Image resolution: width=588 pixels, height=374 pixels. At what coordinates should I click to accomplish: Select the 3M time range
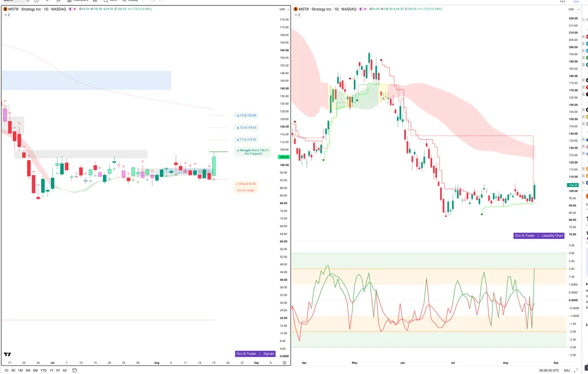[28, 371]
